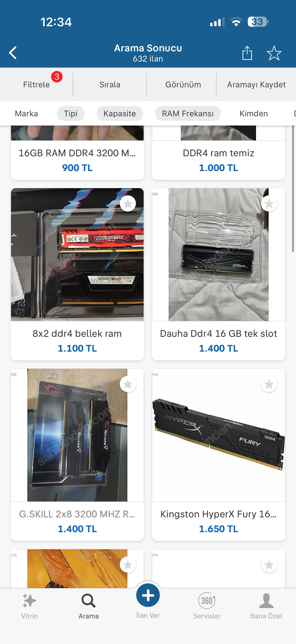This screenshot has width=296, height=644.
Task: Favorite the 8x2 ddr4 bellek ram listing
Action: point(128,203)
